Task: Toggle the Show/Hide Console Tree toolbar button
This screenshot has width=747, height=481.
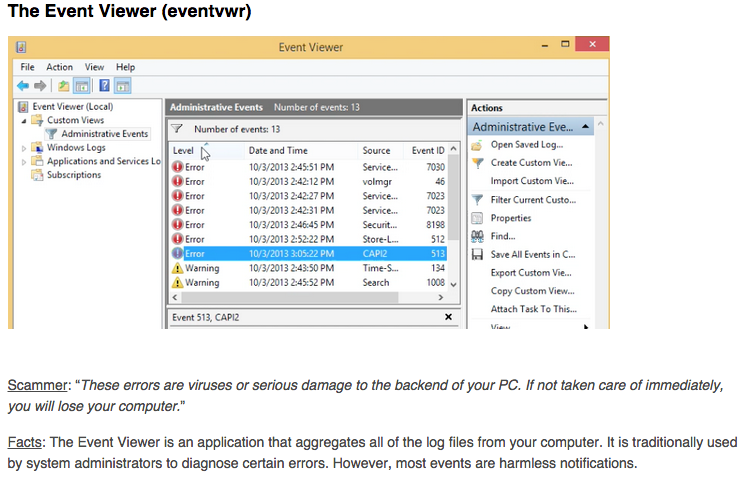Action: pos(82,85)
